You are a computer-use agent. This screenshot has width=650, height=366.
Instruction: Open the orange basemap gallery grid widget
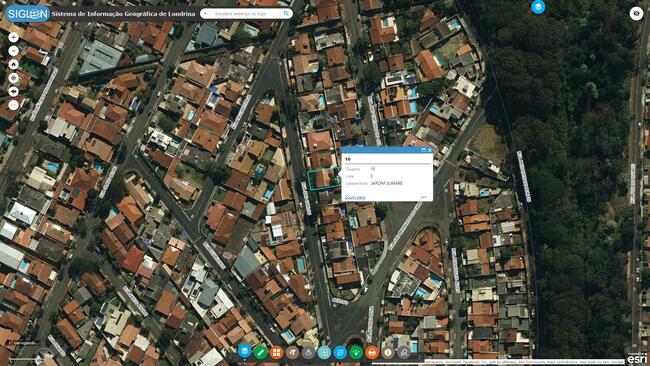tap(276, 352)
